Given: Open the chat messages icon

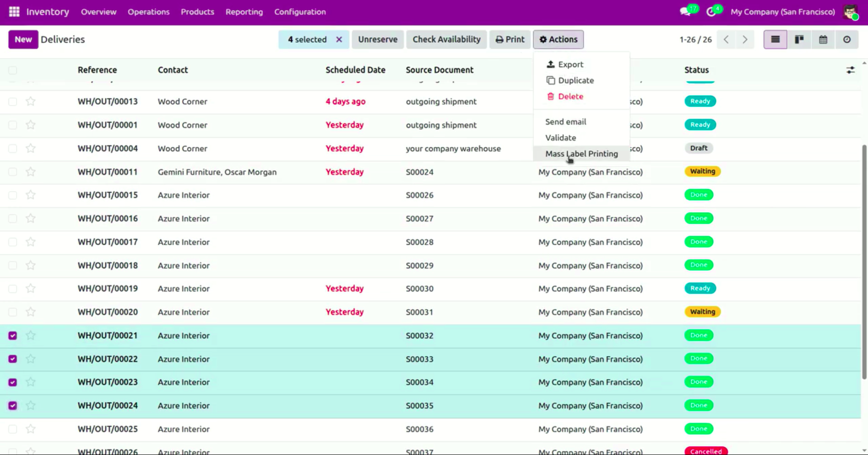Looking at the screenshot, I should [685, 12].
